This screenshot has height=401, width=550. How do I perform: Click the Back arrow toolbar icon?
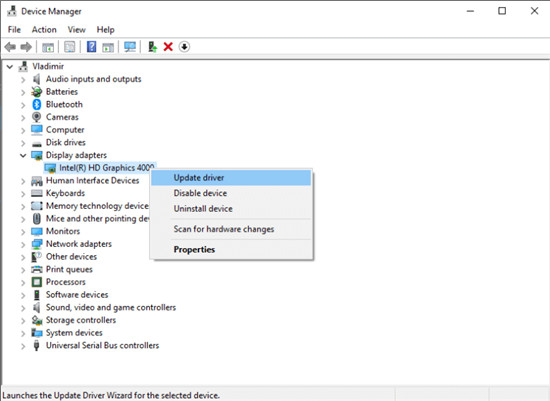coord(10,47)
